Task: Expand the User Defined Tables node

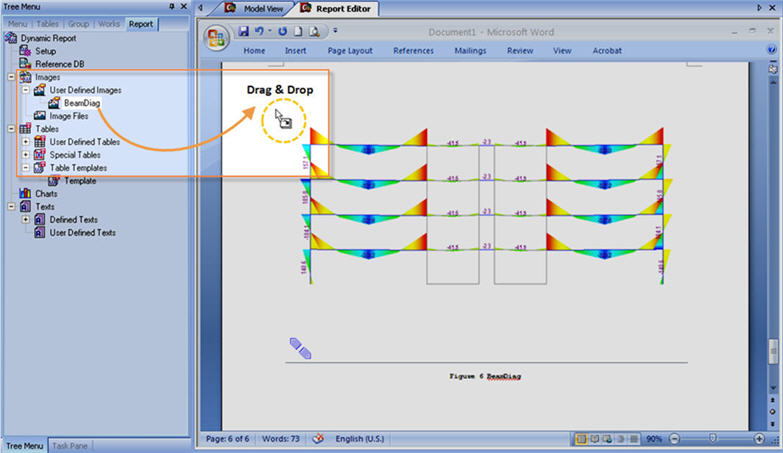Action: pyautogui.click(x=26, y=142)
